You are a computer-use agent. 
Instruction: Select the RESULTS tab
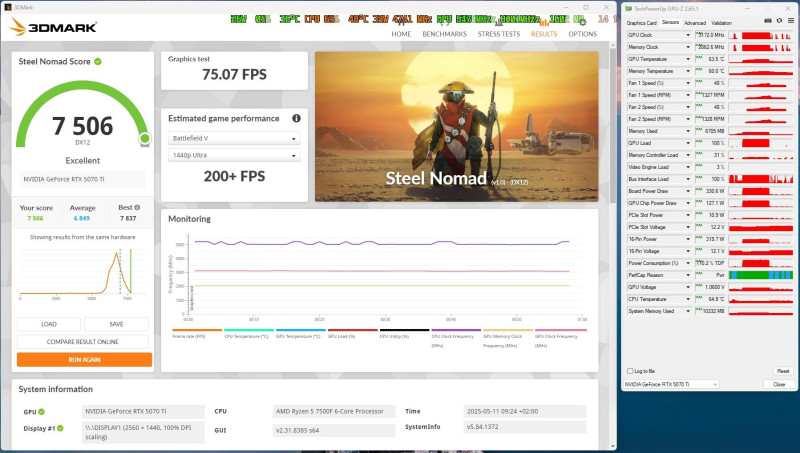pos(544,34)
